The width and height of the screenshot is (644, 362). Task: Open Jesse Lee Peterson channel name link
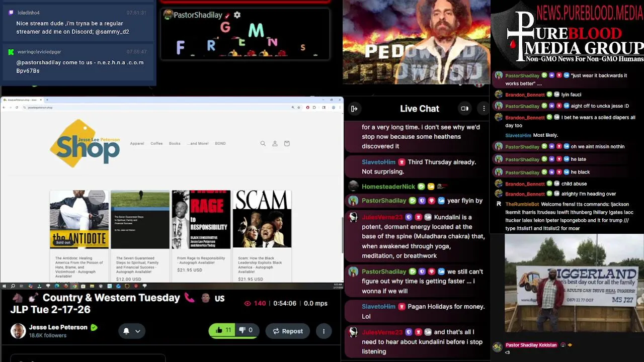point(58,327)
